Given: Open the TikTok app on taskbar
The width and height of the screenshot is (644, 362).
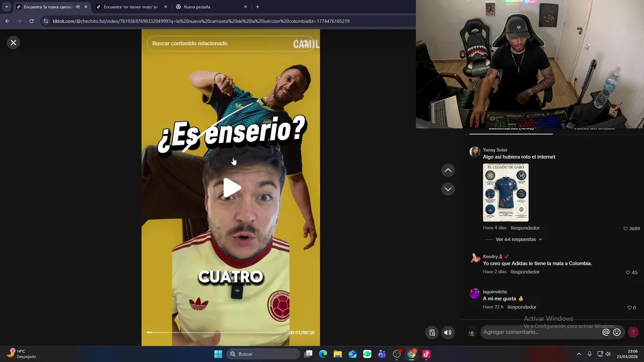Looking at the screenshot, I should click(x=426, y=354).
